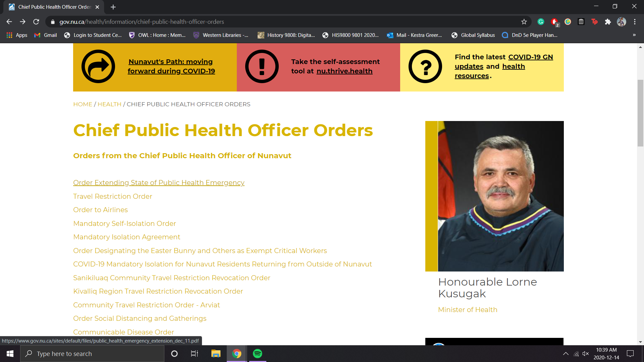The height and width of the screenshot is (362, 644).
Task: Open the Gmail bookmark
Action: (46, 35)
